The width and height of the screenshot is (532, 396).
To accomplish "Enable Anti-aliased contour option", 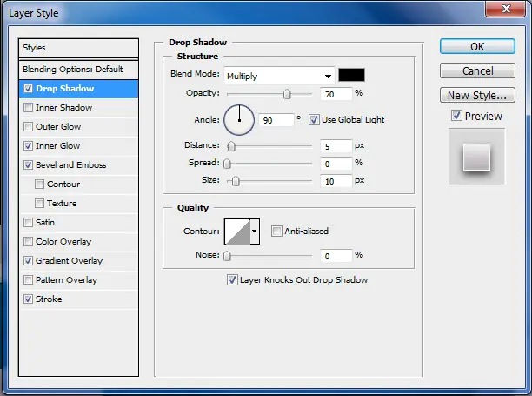I will coord(276,231).
